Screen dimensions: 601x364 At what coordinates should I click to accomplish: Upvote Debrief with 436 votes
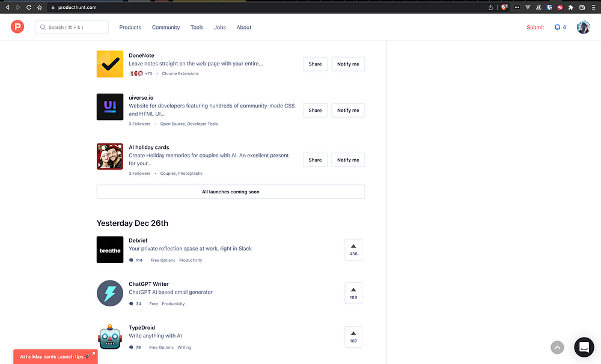[x=353, y=249]
